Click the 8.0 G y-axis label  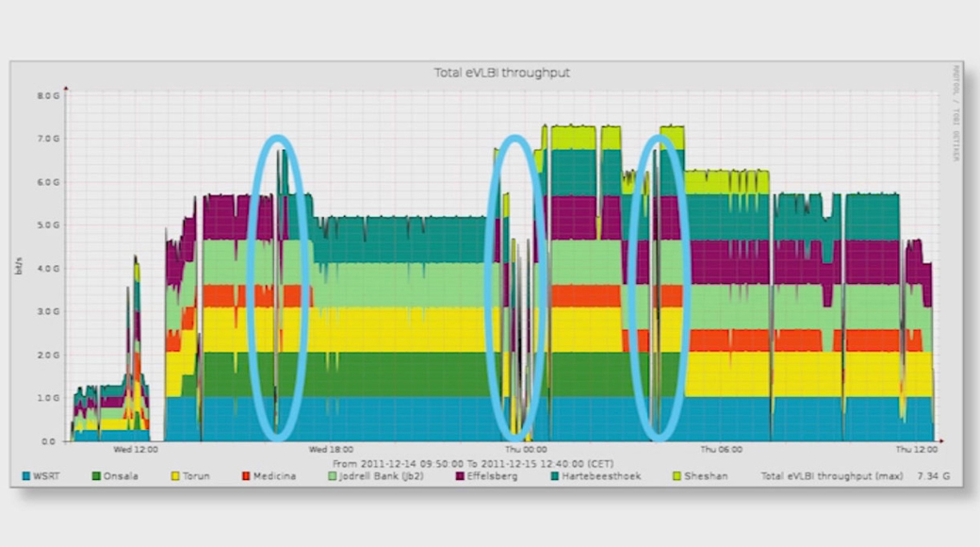click(x=49, y=95)
